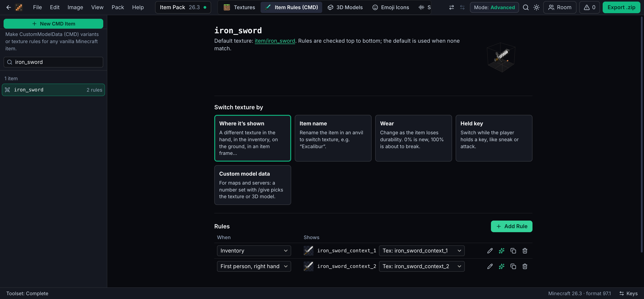
Task: Click sparkle generate icon for iron_sword_context_2
Action: tap(501, 267)
